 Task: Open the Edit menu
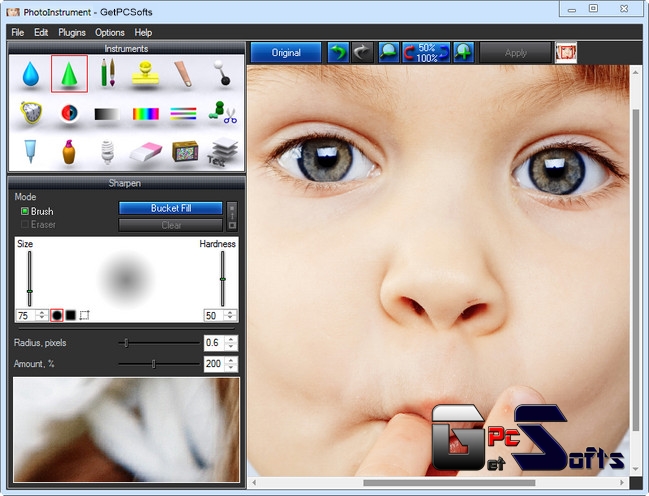41,32
